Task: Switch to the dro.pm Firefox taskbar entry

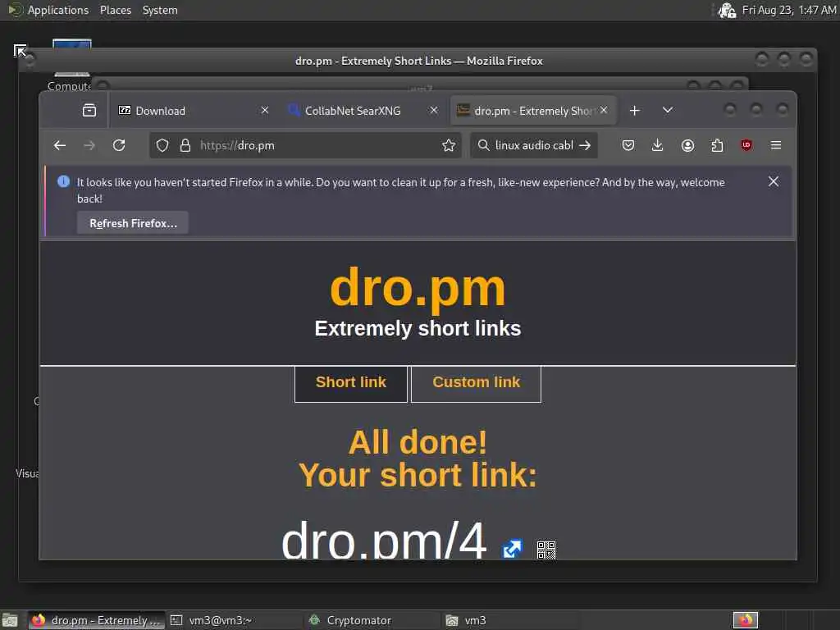Action: click(x=97, y=620)
